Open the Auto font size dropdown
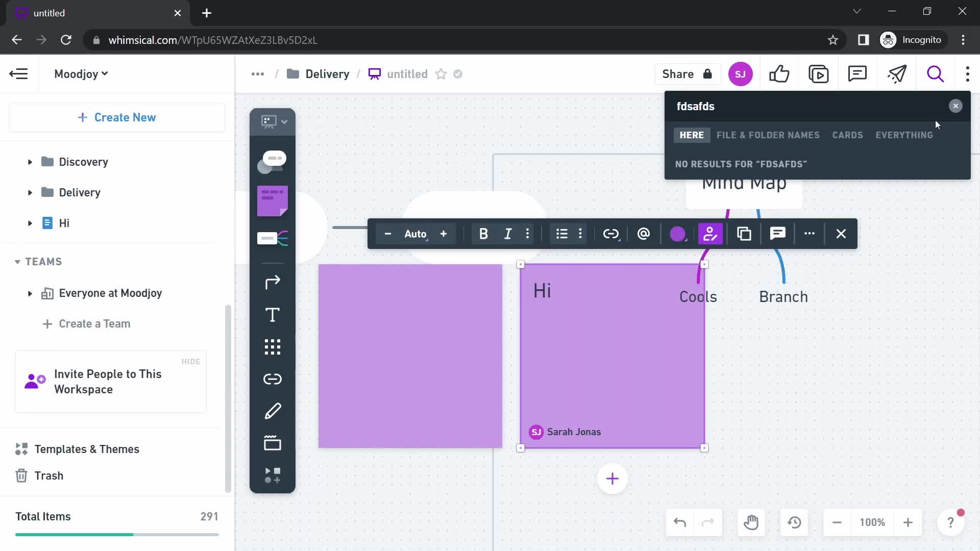 pos(415,234)
